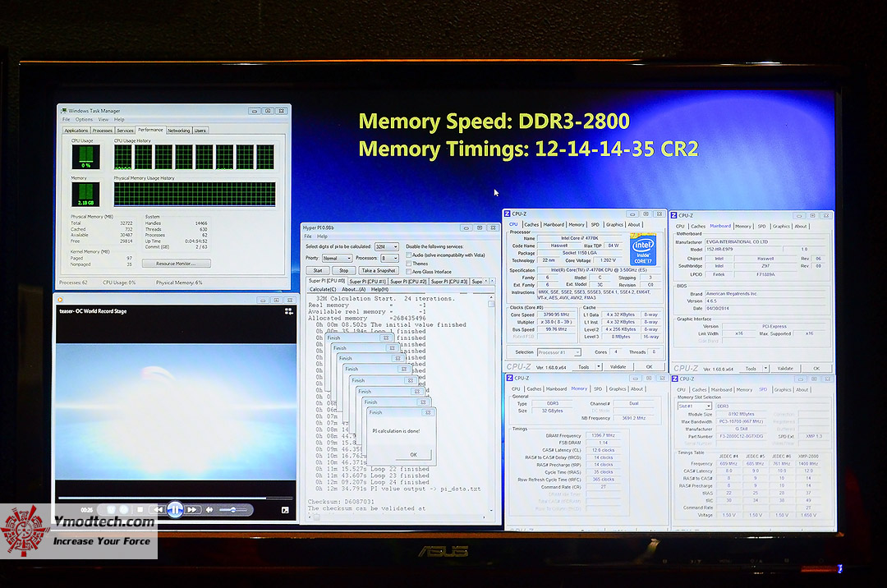Click the Physical Memory Usage History graph
Image resolution: width=887 pixels, height=588 pixels.
(195, 195)
